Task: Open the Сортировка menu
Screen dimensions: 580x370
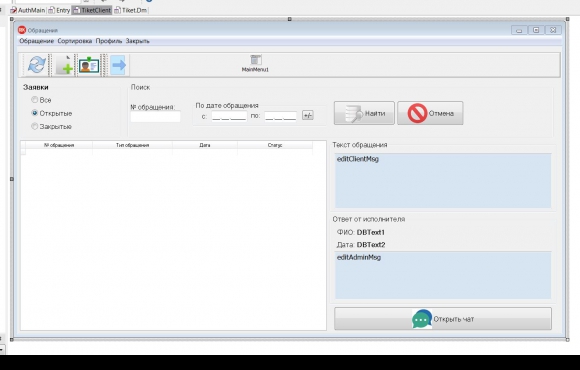Action: click(75, 41)
